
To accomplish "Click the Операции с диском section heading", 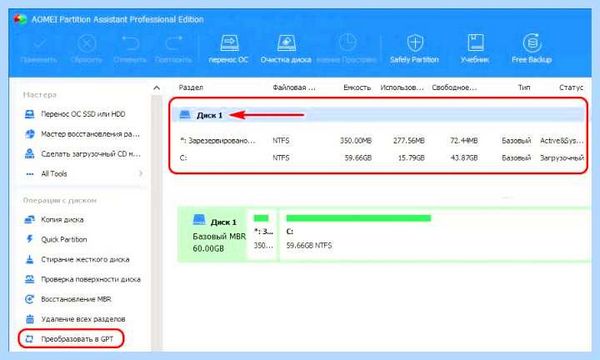I will pos(60,200).
